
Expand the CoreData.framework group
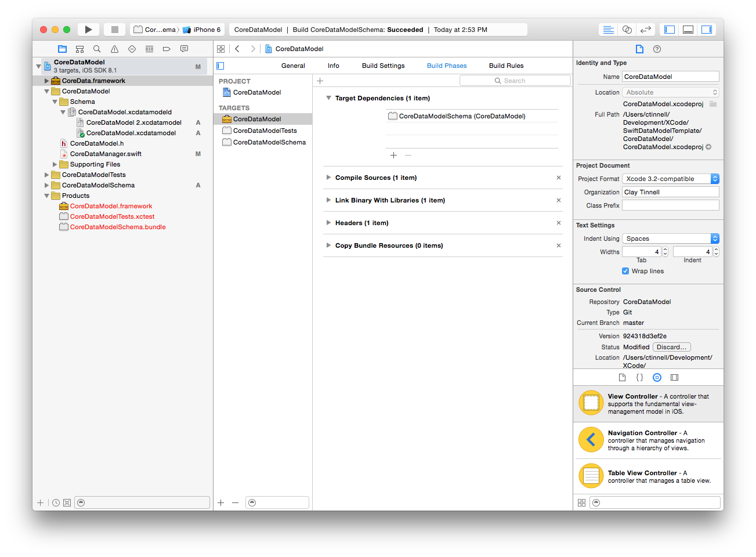coord(46,81)
